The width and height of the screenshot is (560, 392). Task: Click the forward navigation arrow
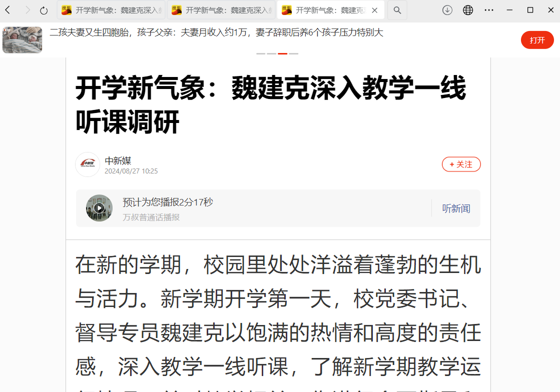pos(28,10)
